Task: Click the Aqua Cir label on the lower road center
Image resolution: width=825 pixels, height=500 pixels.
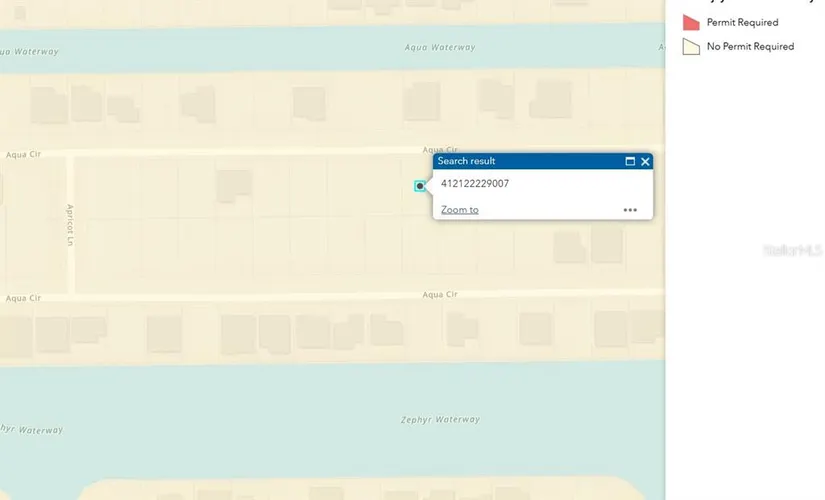Action: click(439, 294)
